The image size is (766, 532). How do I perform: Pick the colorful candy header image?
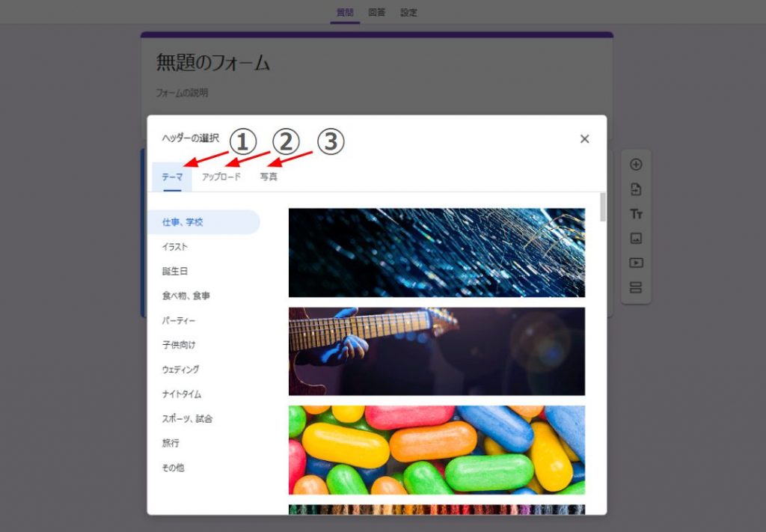436,450
